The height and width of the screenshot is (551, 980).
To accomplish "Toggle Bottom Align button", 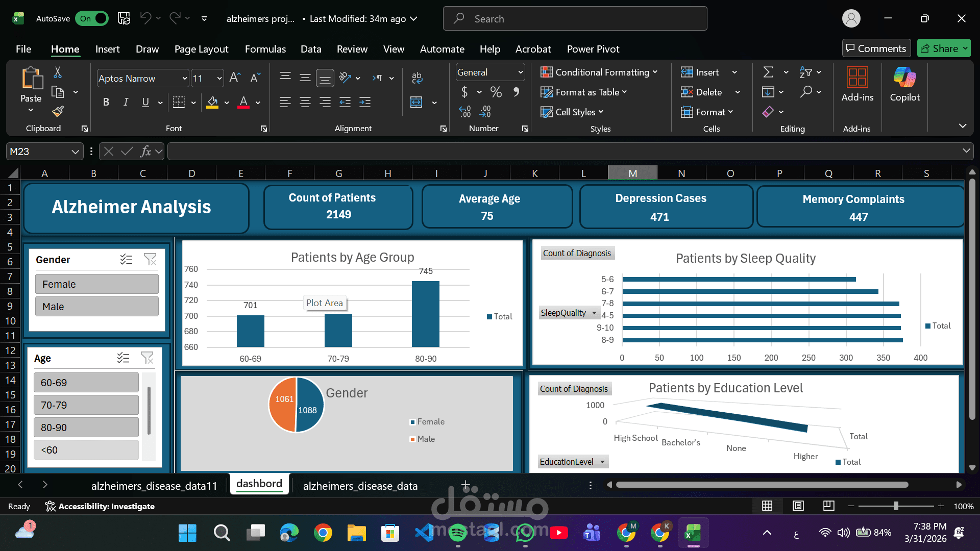I will [325, 78].
